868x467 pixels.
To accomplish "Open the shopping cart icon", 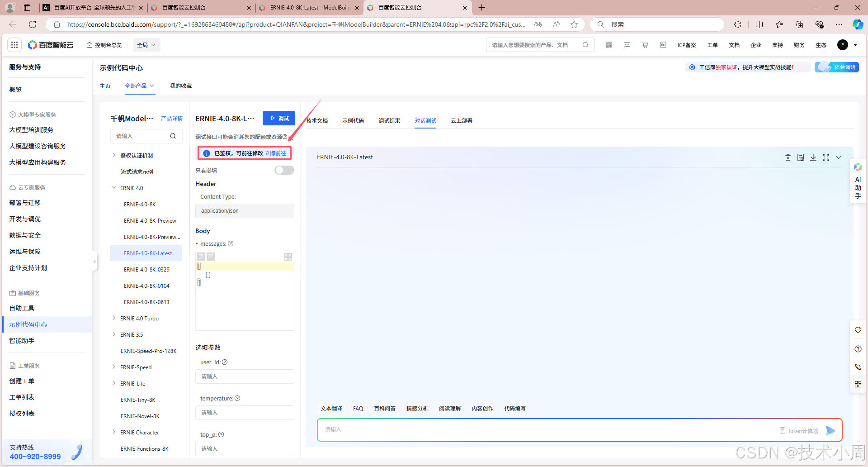I will [645, 45].
